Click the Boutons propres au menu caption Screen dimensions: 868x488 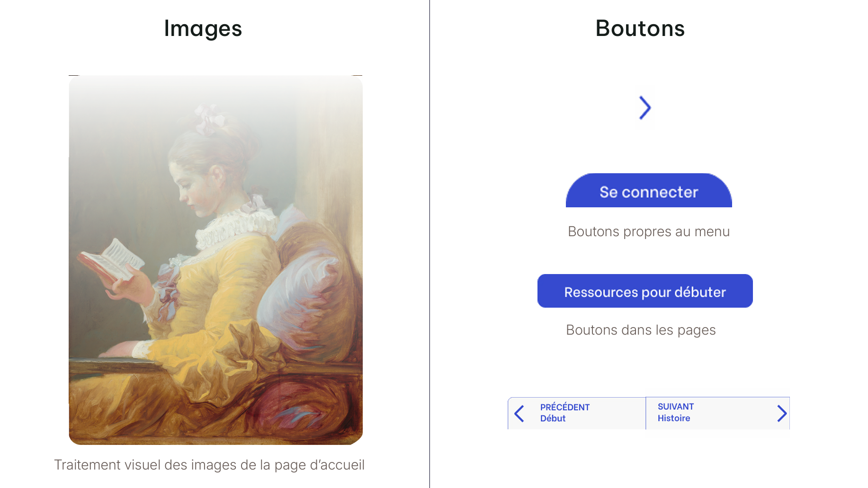click(648, 231)
